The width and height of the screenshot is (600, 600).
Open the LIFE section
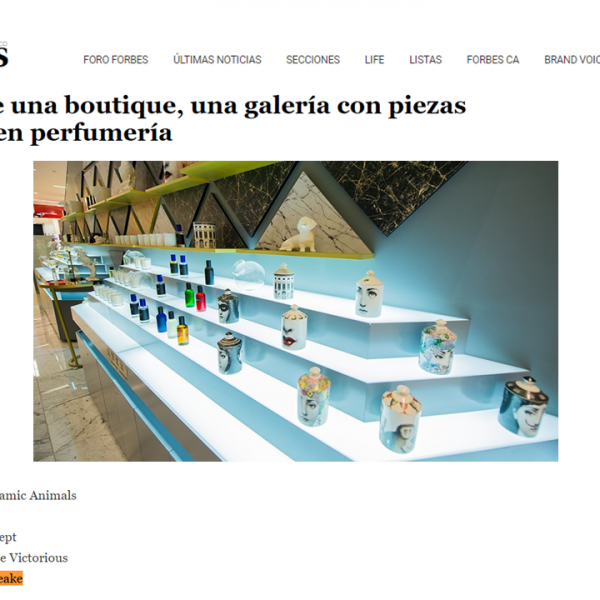pos(374,60)
